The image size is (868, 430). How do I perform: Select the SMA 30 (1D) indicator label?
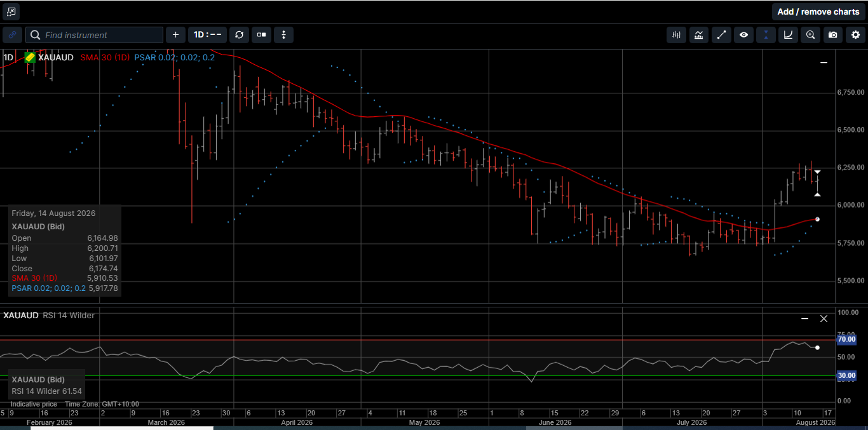click(x=105, y=57)
